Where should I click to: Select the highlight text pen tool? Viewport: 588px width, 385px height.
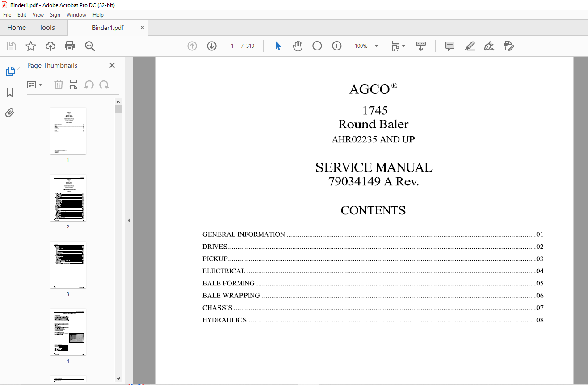point(469,46)
